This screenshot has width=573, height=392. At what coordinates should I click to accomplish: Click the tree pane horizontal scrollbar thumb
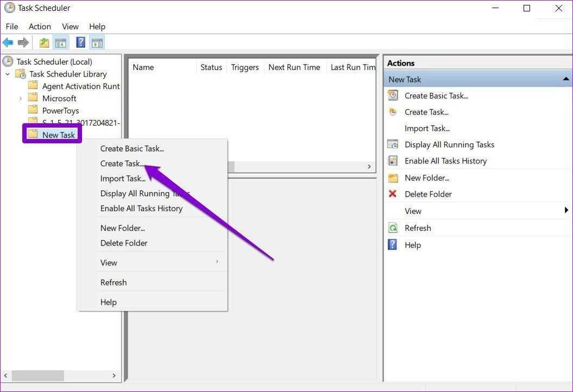(37, 375)
